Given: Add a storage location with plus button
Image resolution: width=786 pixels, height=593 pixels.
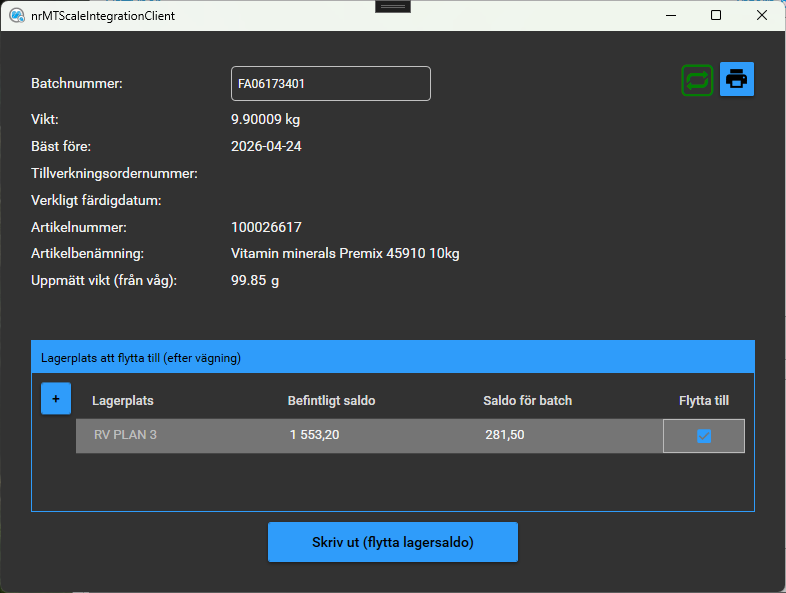Looking at the screenshot, I should pos(56,398).
